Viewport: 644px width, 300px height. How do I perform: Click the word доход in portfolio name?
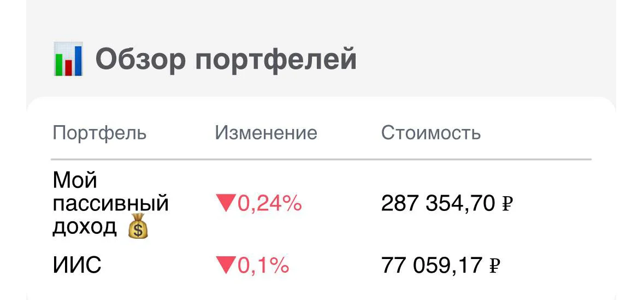pyautogui.click(x=85, y=227)
